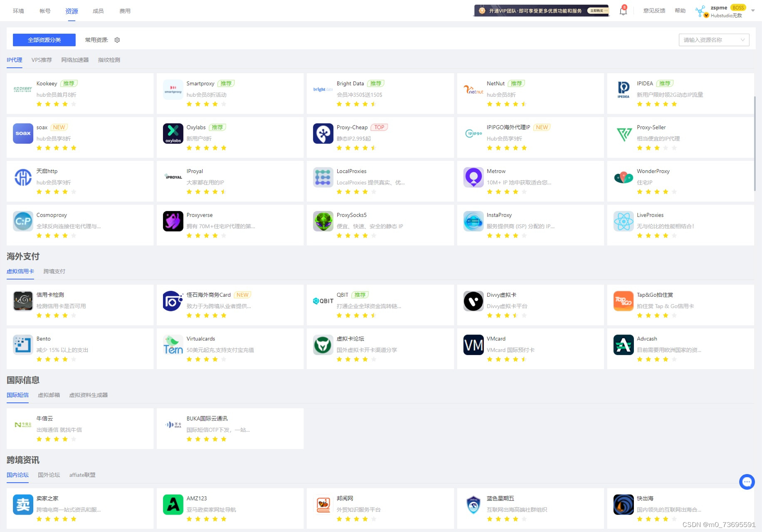Click the Bright Data logo

pyautogui.click(x=323, y=89)
